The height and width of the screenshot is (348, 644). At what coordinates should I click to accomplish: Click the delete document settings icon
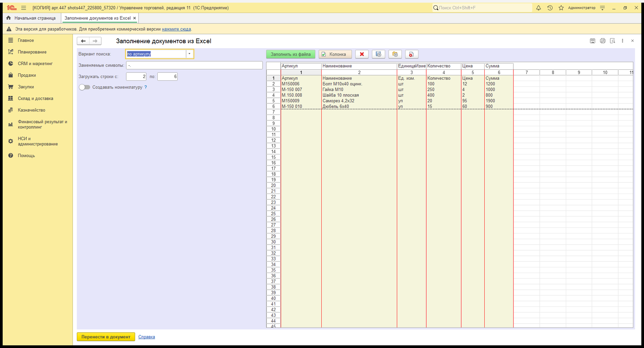pos(412,54)
